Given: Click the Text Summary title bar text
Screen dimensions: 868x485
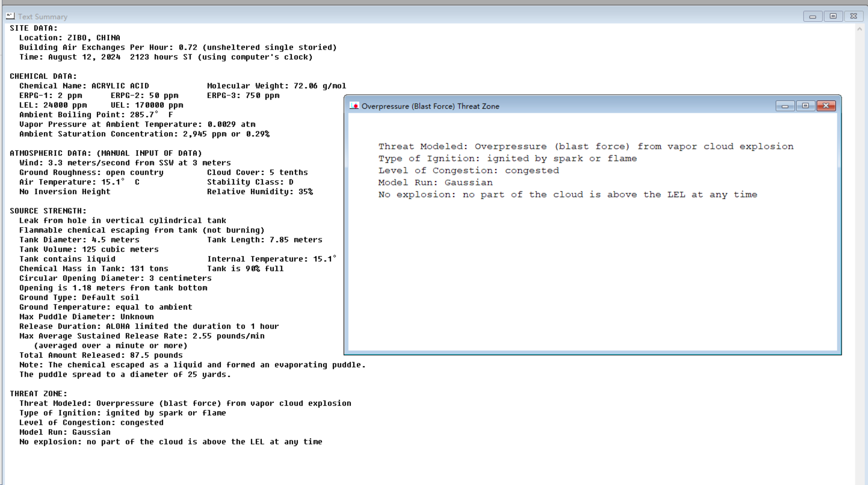Looking at the screenshot, I should (x=43, y=17).
